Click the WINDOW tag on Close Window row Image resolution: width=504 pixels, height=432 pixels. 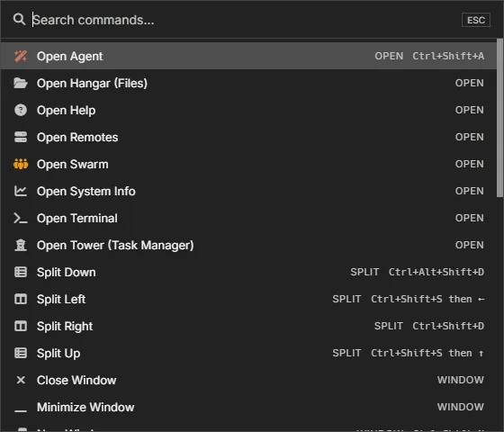coord(460,380)
